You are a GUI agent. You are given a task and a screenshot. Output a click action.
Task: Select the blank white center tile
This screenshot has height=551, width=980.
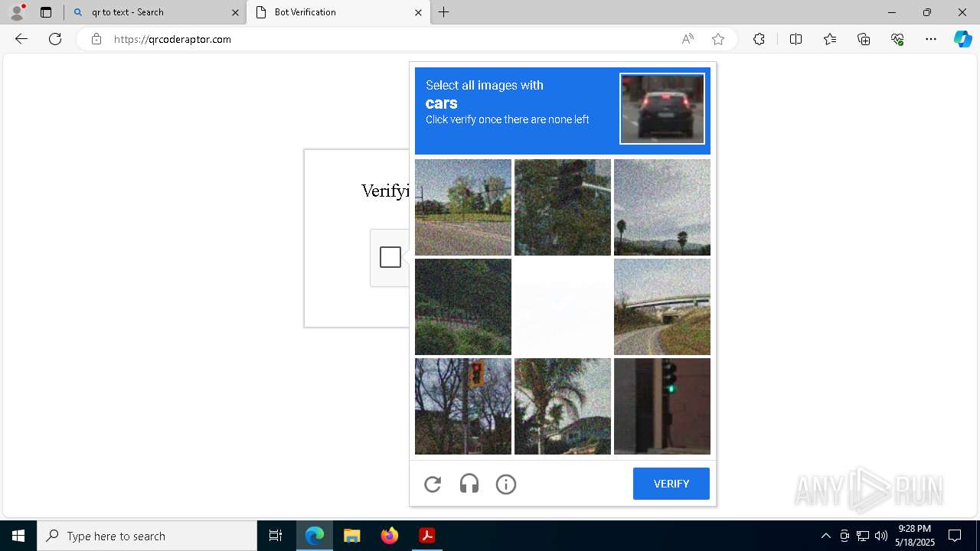(563, 307)
